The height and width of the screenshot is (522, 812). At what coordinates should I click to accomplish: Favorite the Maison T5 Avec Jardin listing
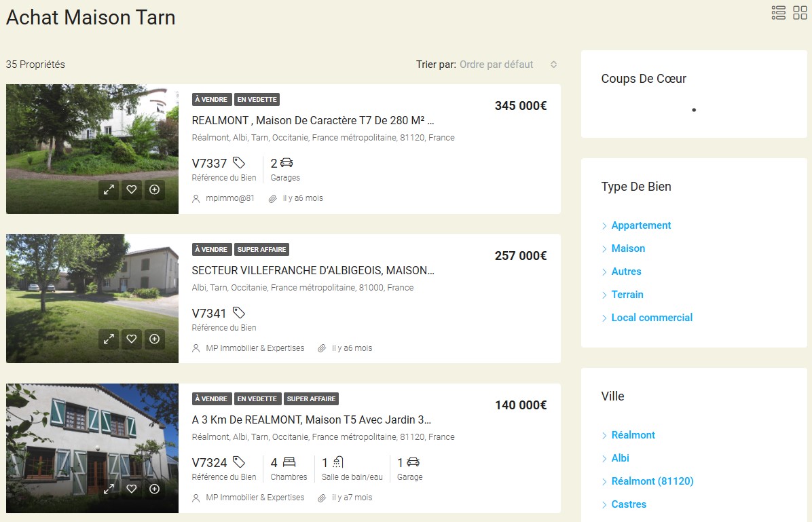point(132,489)
